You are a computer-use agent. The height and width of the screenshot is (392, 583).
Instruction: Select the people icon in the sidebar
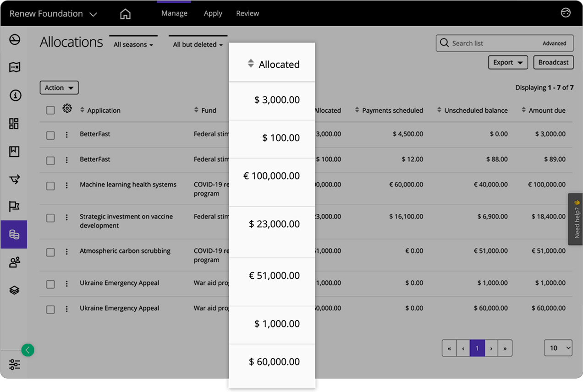14,262
